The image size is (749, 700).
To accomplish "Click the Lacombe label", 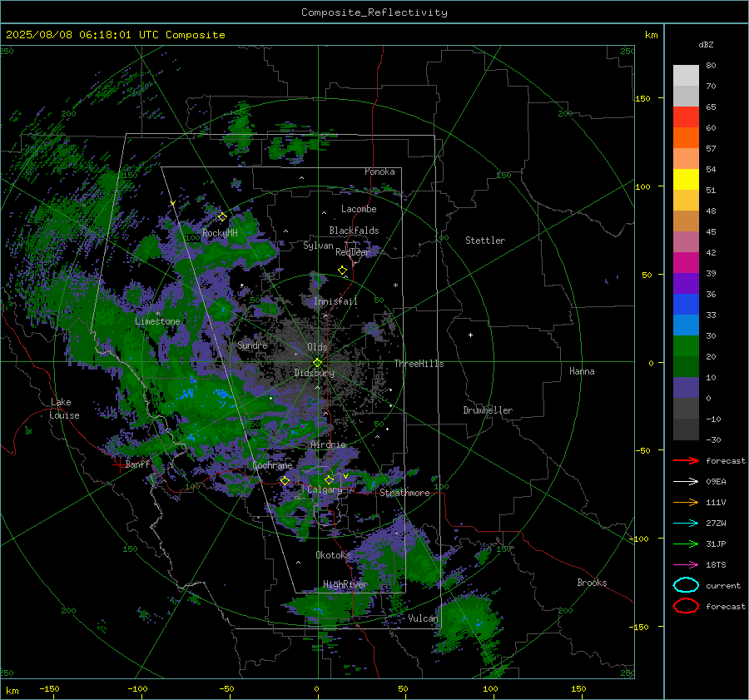I will tap(359, 209).
